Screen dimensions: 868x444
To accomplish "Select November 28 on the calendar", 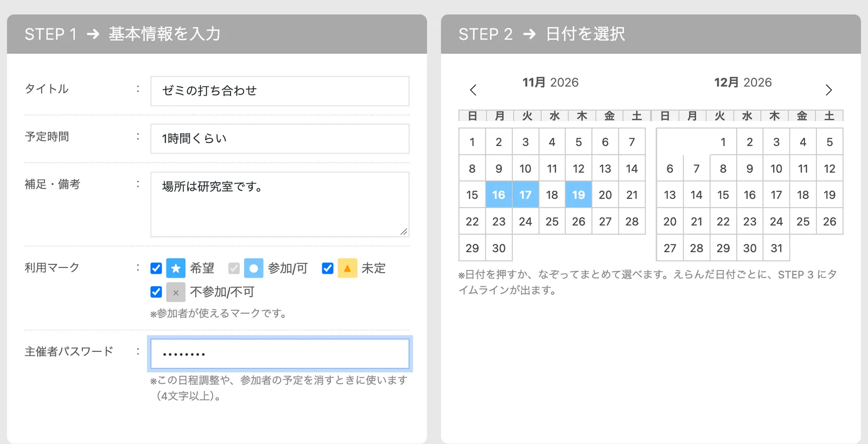I will [x=631, y=221].
